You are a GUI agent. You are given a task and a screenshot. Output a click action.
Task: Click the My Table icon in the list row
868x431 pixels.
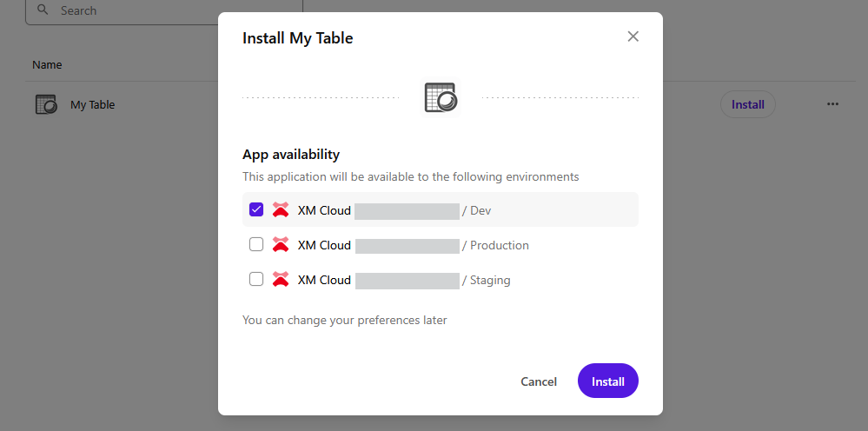coord(46,105)
